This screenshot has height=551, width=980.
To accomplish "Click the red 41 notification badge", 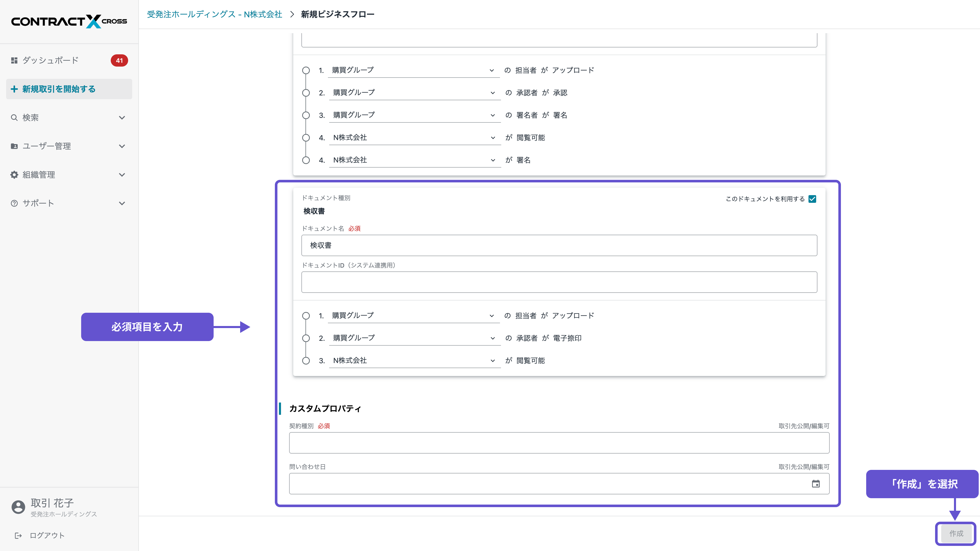I will (x=119, y=60).
